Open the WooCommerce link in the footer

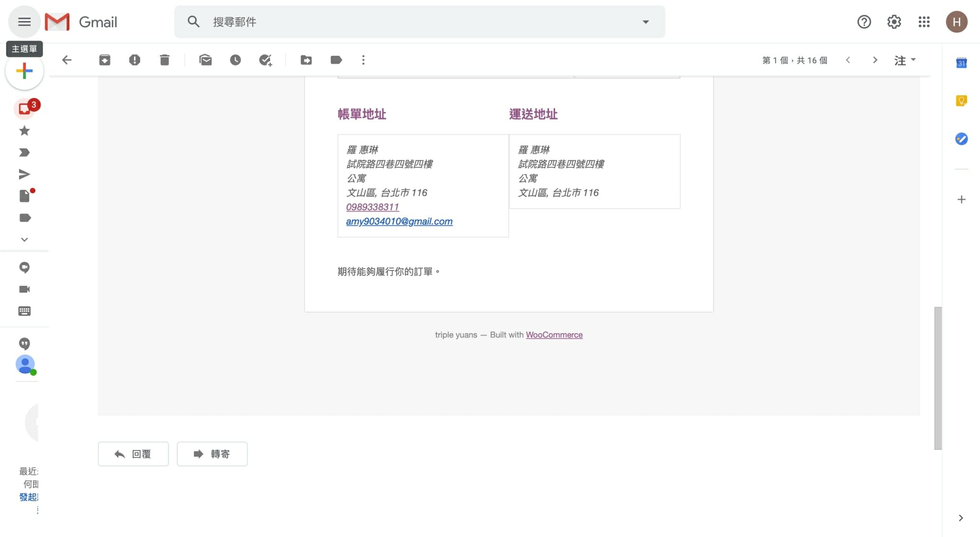[554, 335]
